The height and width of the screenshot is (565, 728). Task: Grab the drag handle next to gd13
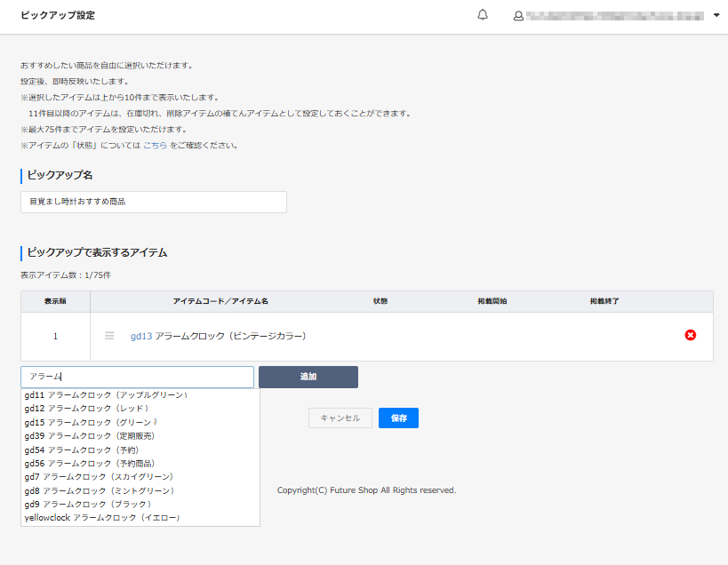tap(108, 336)
